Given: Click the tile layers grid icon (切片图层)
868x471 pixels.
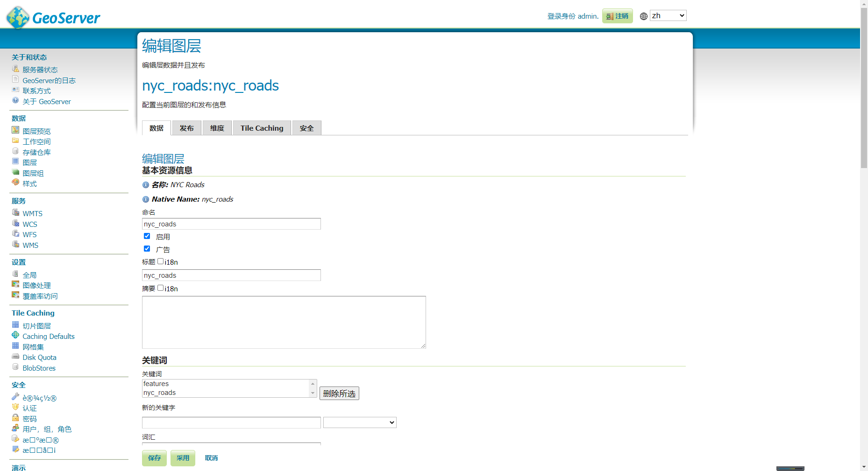Looking at the screenshot, I should coord(15,325).
